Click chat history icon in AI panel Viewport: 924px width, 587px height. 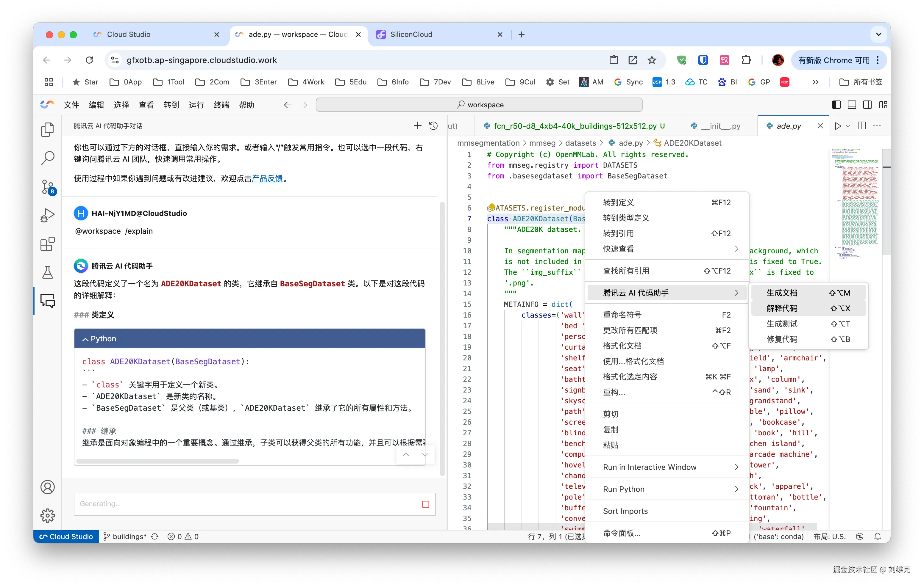tap(433, 126)
